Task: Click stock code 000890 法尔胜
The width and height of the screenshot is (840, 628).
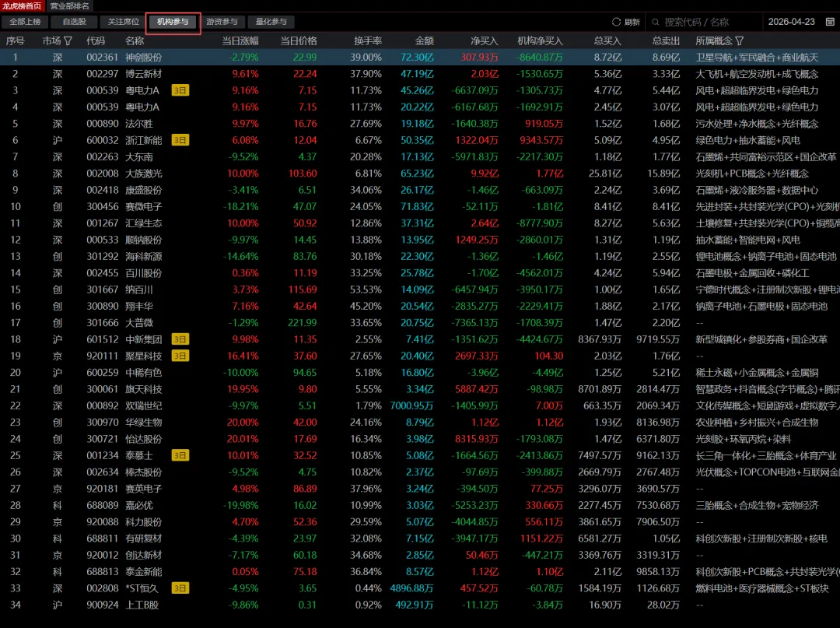Action: [103, 123]
